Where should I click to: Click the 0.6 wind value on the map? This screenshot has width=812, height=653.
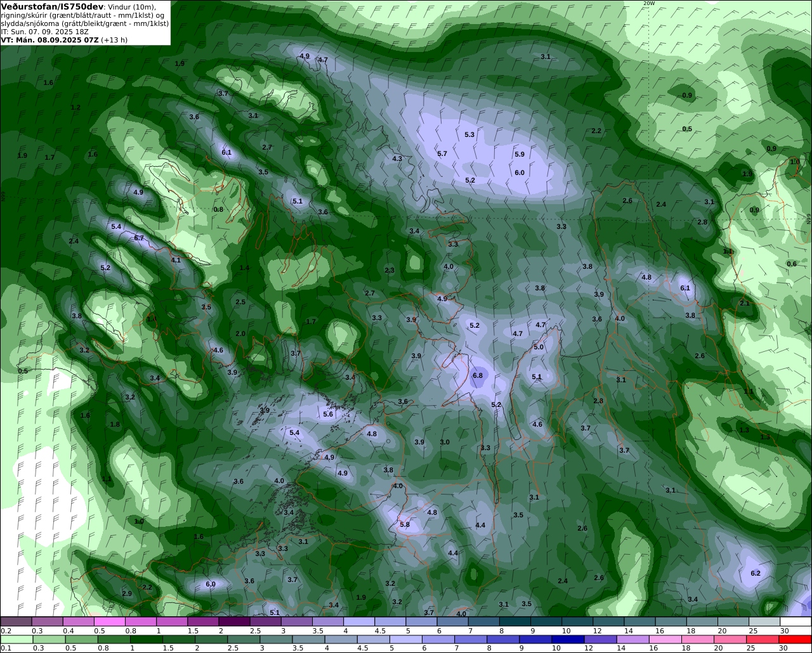coord(792,264)
